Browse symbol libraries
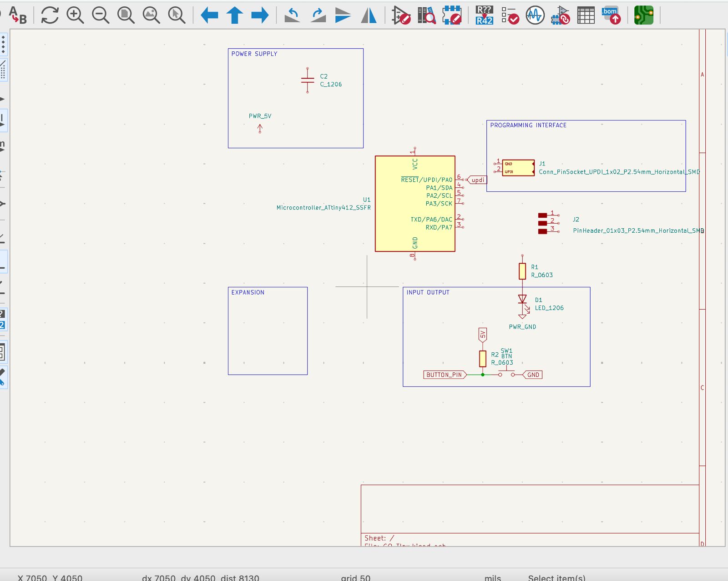The width and height of the screenshot is (728, 581). 426,15
